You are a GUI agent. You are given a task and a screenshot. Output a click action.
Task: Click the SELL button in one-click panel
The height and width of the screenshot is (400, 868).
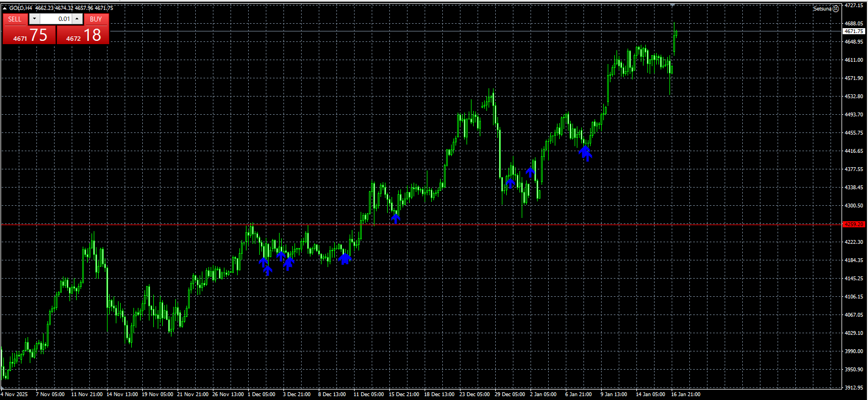[x=15, y=19]
